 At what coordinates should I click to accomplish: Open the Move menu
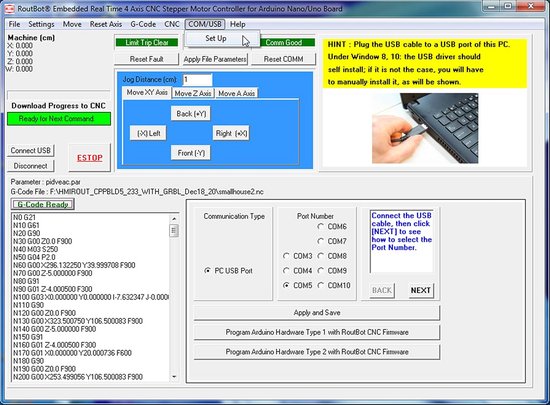72,24
